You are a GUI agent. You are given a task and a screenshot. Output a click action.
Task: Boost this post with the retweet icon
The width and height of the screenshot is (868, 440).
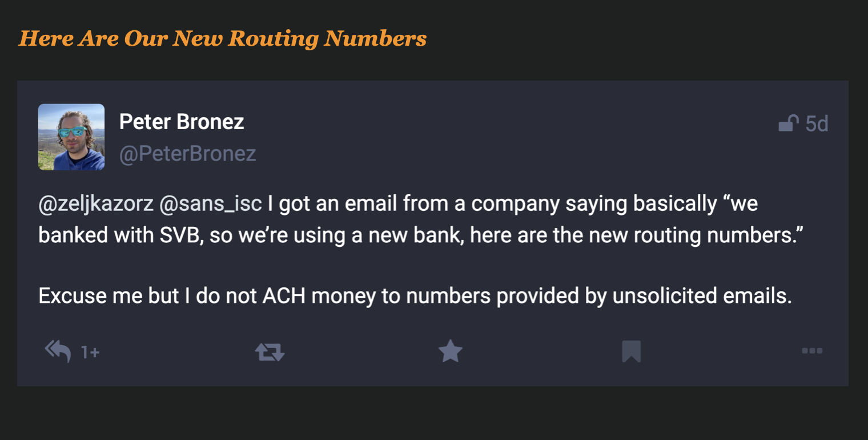(270, 351)
